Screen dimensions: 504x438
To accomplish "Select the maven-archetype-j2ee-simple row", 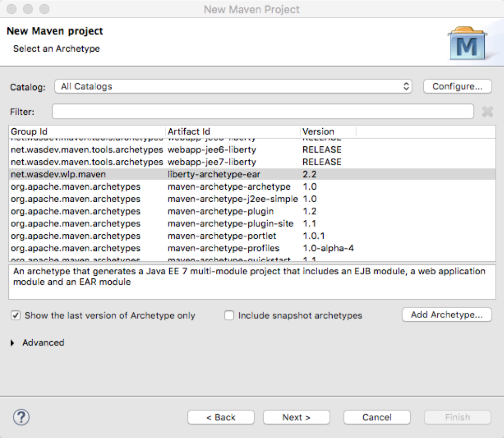I will (252, 199).
